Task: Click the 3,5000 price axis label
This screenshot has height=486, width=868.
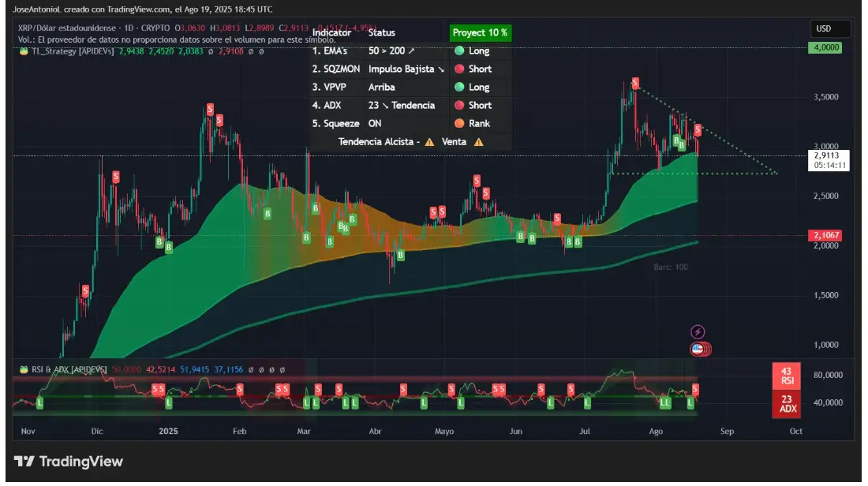Action: click(826, 97)
